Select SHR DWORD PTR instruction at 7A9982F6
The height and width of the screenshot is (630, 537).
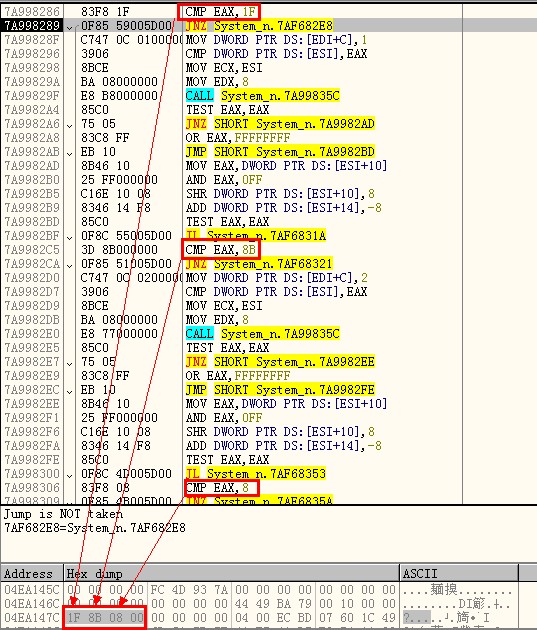(x=280, y=432)
